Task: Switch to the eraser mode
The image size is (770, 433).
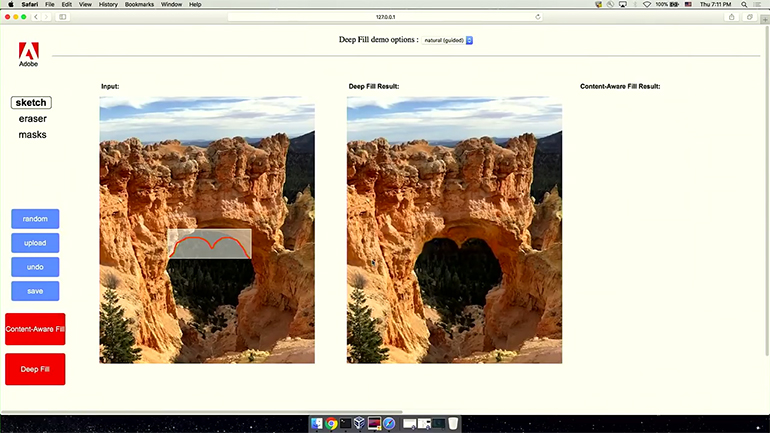Action: (x=32, y=119)
